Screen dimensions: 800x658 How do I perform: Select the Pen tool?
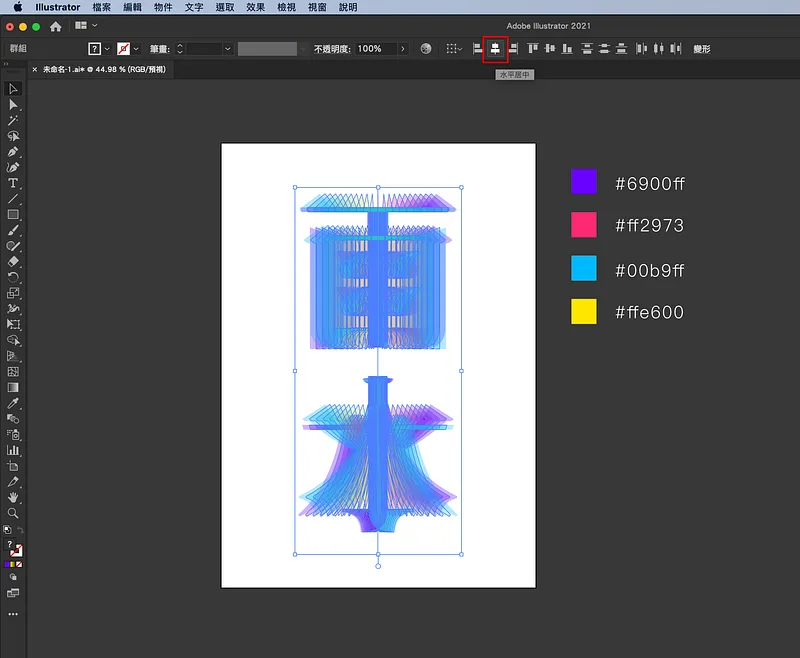coord(13,152)
